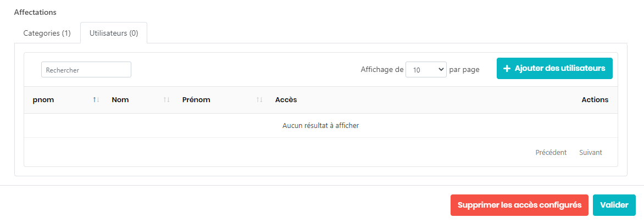This screenshot has width=644, height=223.
Task: Click the Accès column header
Action: coord(286,100)
